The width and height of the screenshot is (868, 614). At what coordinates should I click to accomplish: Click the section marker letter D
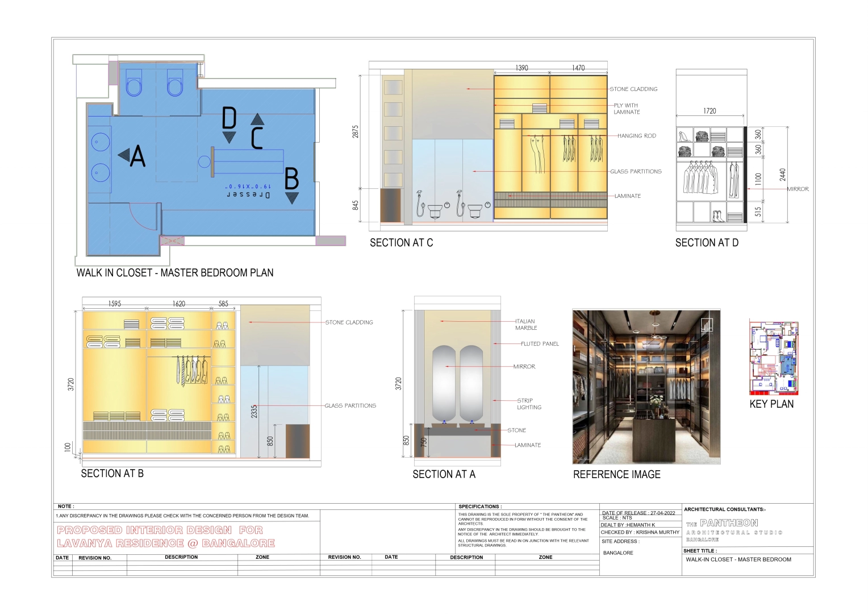point(229,118)
